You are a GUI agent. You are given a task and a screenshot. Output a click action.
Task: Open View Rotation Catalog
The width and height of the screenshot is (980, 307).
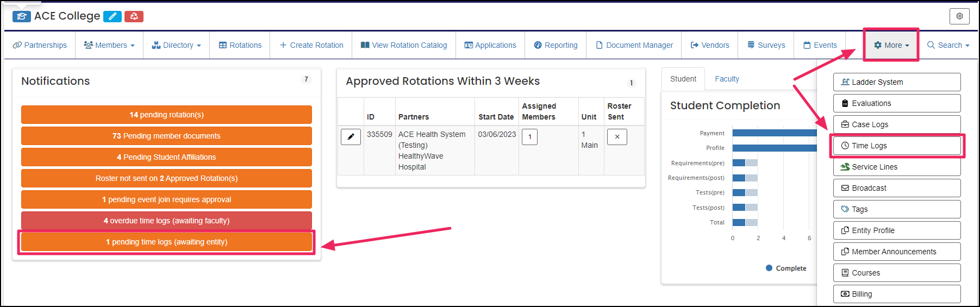[404, 45]
